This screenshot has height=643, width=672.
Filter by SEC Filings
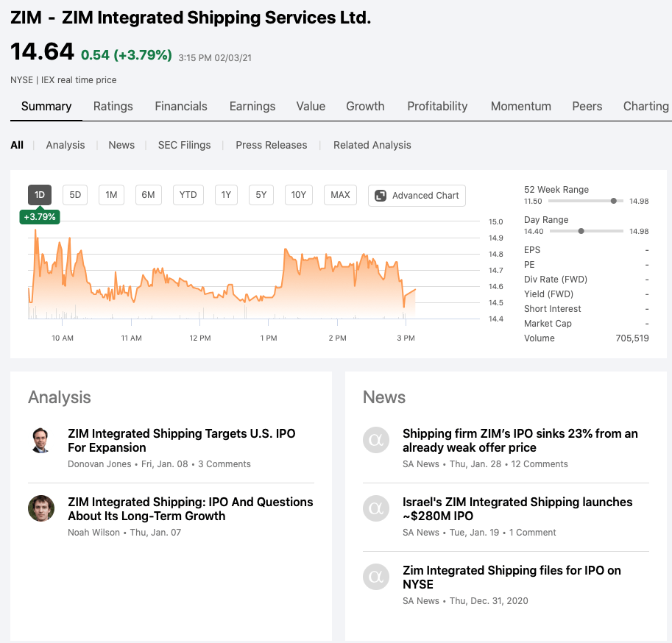pos(184,145)
